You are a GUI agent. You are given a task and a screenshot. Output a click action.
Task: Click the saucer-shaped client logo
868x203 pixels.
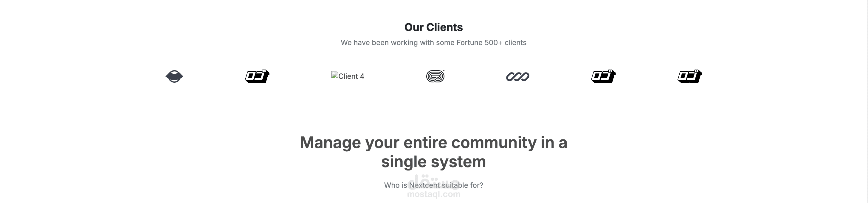(174, 76)
